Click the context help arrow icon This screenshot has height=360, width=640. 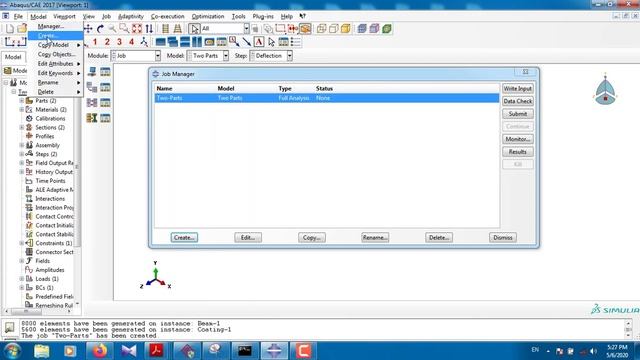(x=302, y=16)
